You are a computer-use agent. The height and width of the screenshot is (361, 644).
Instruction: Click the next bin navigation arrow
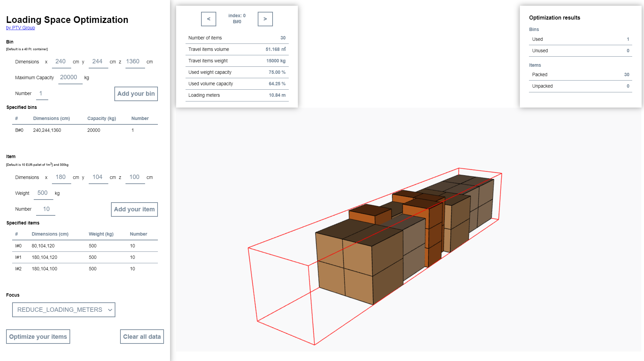[x=265, y=19]
